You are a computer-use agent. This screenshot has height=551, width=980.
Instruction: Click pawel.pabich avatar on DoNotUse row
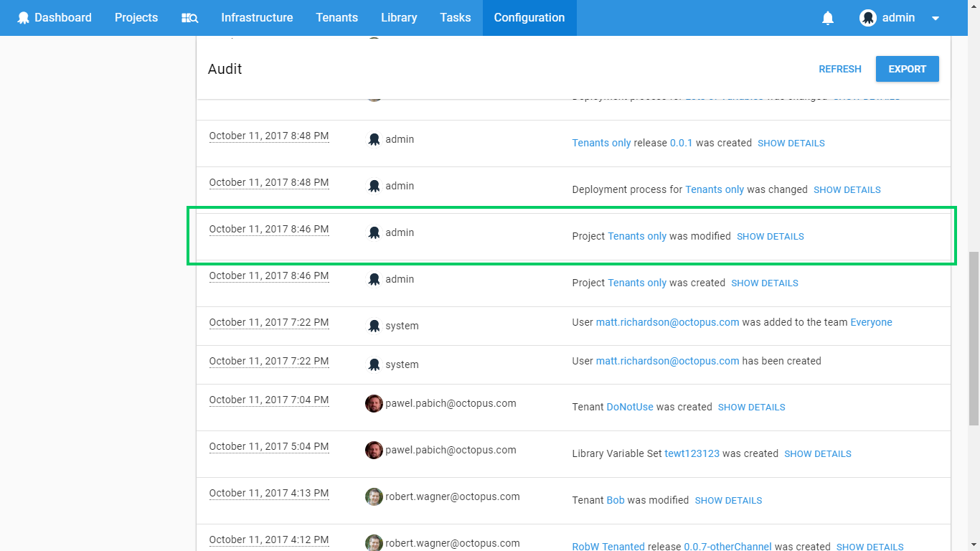(374, 403)
